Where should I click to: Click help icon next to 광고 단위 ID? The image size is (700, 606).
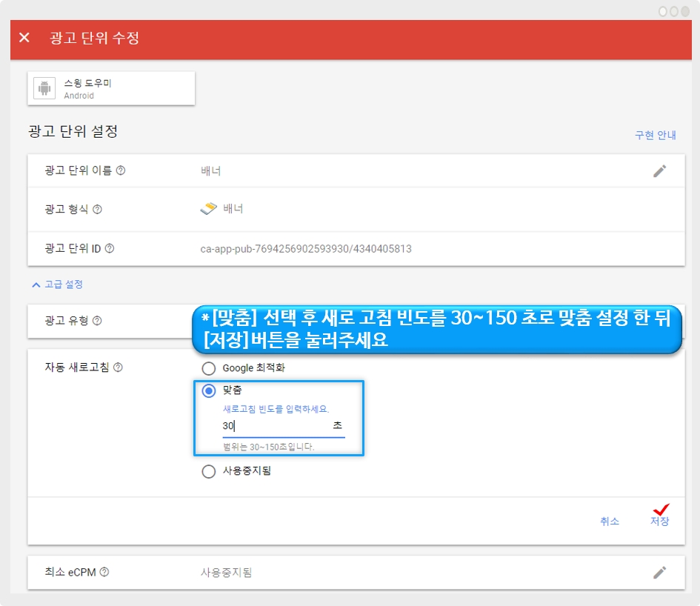tap(110, 249)
